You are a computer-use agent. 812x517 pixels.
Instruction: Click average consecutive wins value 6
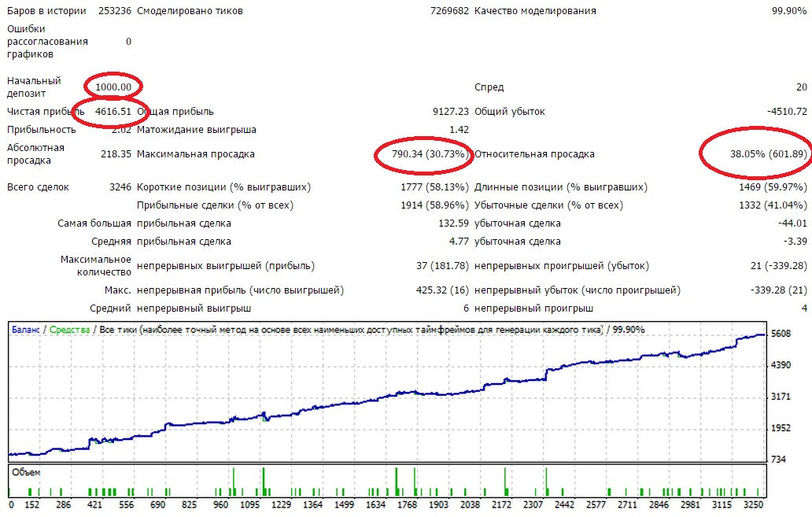coord(466,308)
